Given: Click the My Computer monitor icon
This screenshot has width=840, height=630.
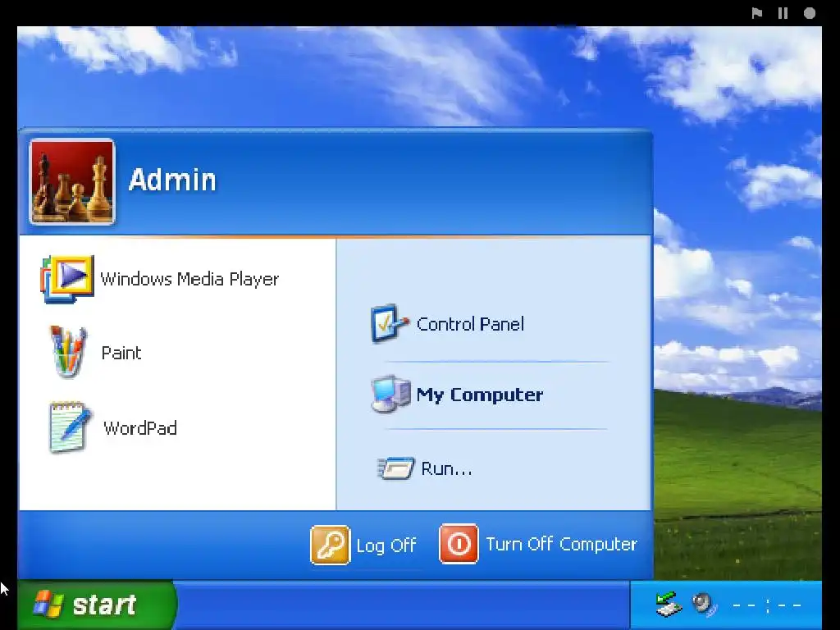Looking at the screenshot, I should pos(390,395).
